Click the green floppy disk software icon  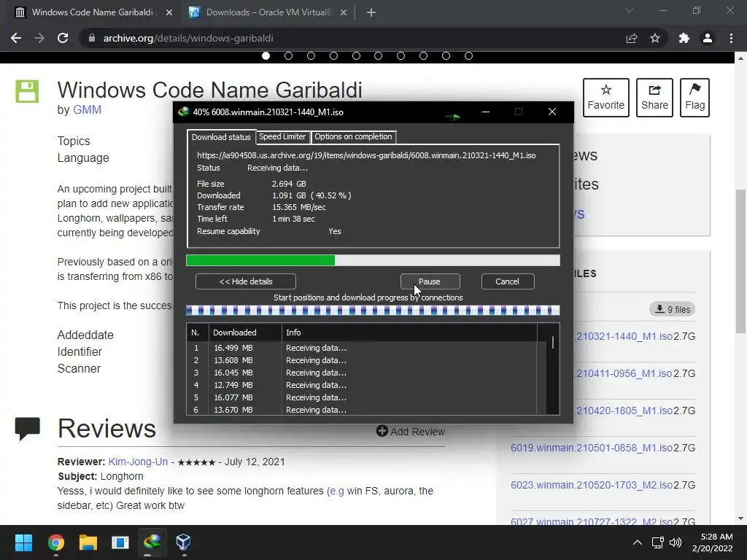coord(27,91)
